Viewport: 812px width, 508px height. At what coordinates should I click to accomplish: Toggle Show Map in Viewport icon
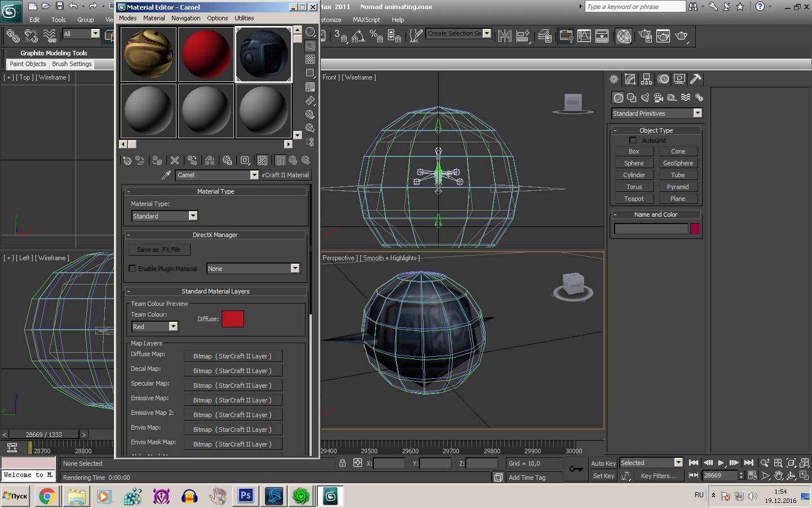coord(262,160)
